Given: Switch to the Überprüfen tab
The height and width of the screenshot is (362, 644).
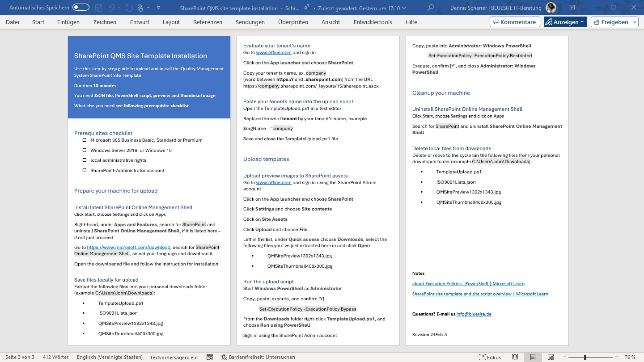Looking at the screenshot, I should tap(293, 22).
